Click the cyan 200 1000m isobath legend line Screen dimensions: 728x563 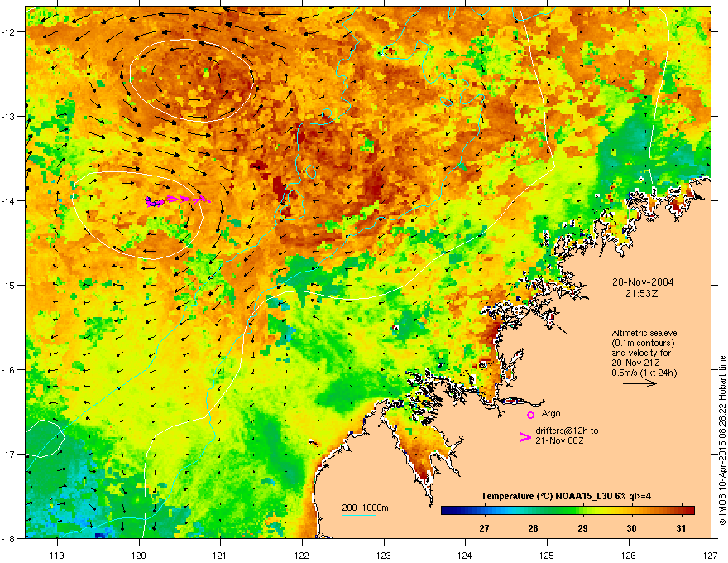[x=358, y=516]
